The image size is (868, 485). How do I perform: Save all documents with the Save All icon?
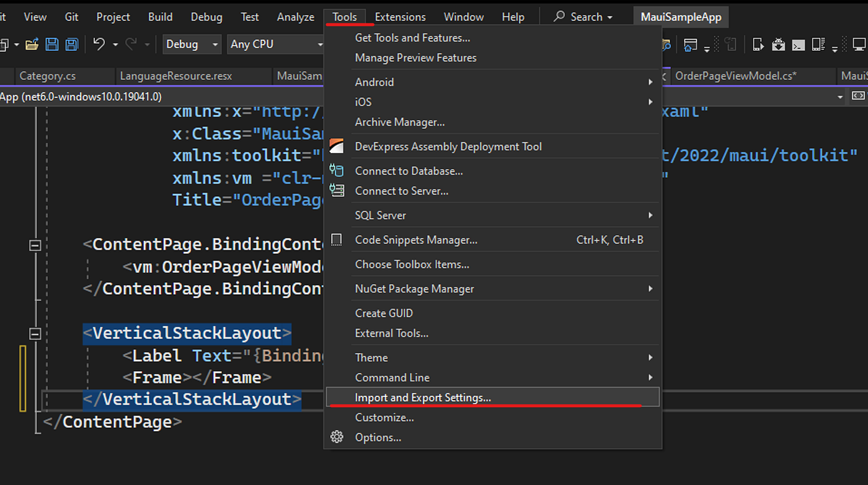(72, 44)
